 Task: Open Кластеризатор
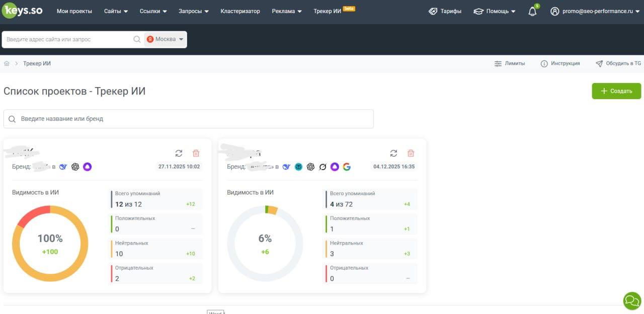(x=240, y=11)
